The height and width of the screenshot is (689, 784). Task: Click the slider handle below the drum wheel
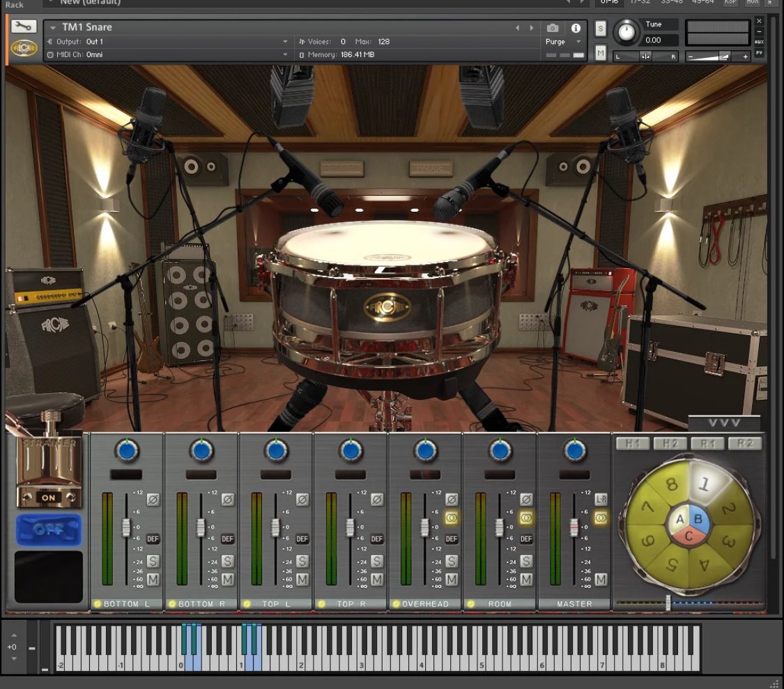pos(668,603)
